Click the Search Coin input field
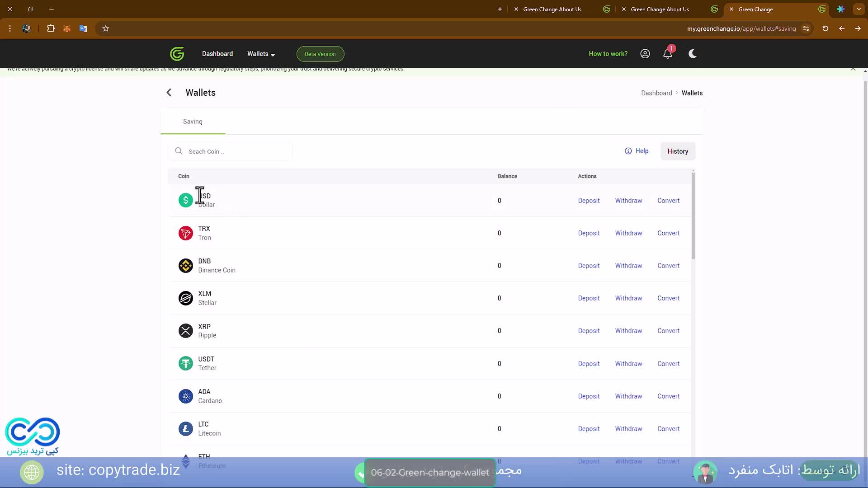Viewport: 868px width, 488px height. click(235, 151)
